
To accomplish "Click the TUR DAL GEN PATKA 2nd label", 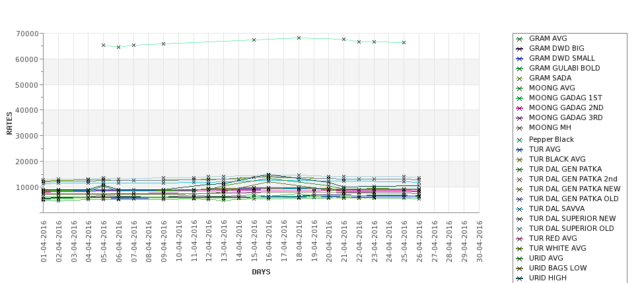I will click(x=573, y=179).
